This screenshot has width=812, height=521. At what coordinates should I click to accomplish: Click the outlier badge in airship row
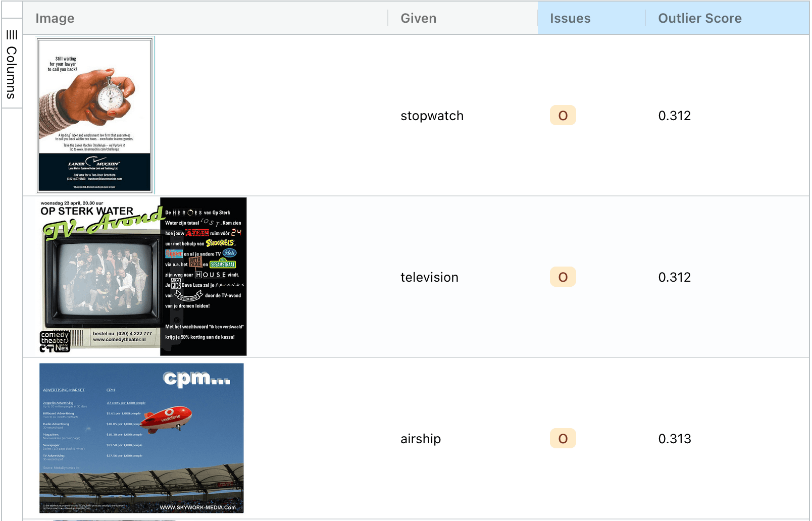[x=563, y=439]
